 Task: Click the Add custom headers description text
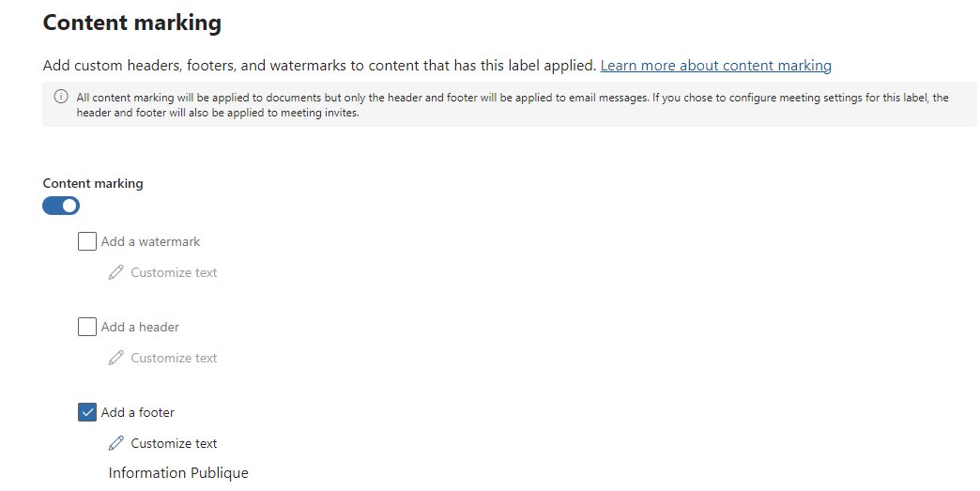point(319,66)
